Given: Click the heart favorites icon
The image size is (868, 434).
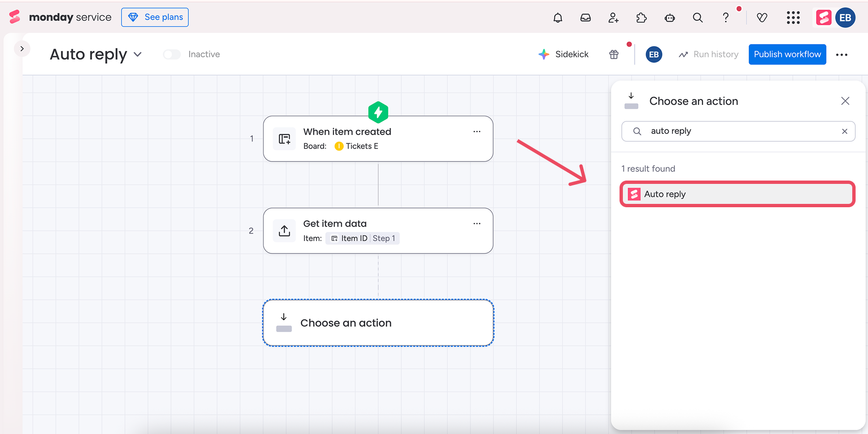Looking at the screenshot, I should coord(762,18).
